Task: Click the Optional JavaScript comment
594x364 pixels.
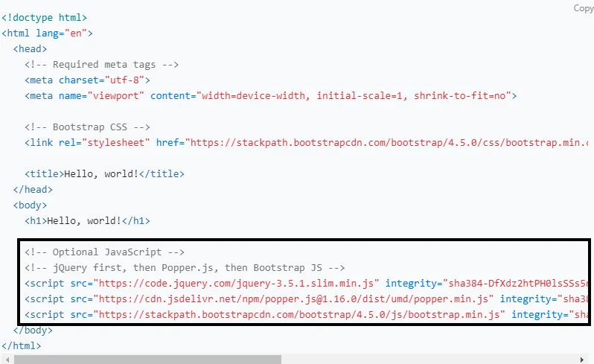Action: (x=104, y=252)
